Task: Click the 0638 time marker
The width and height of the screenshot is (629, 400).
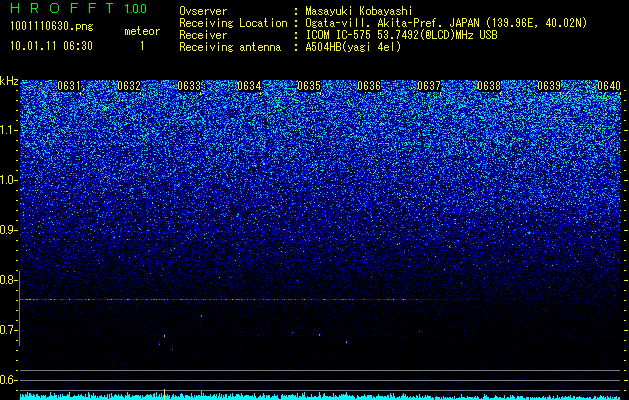Action: coord(489,86)
